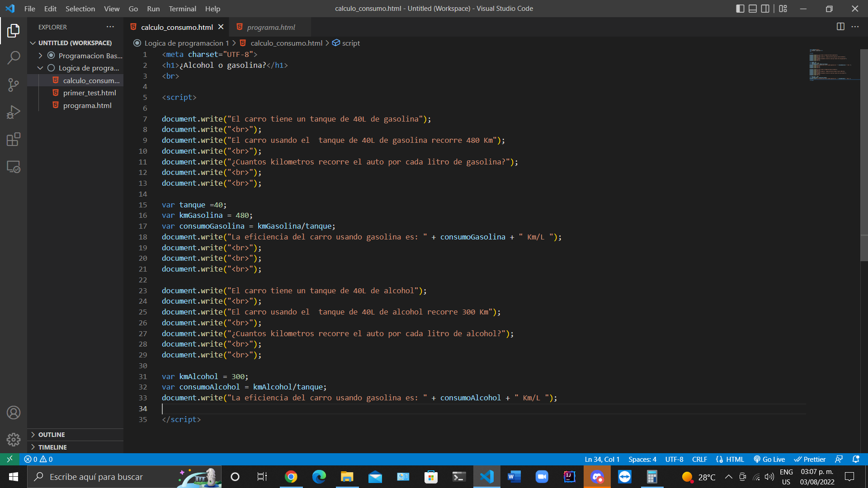Toggle the secondary side bar layout
868x488 pixels.
point(765,9)
